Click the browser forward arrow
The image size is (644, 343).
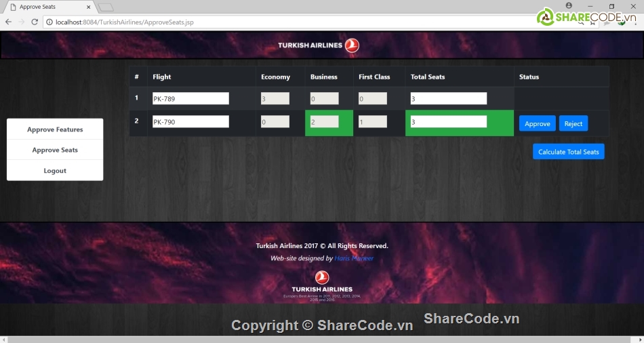tap(21, 22)
